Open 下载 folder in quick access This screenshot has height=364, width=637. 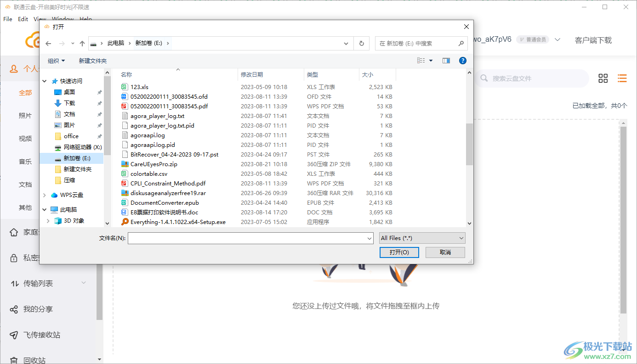click(x=69, y=103)
